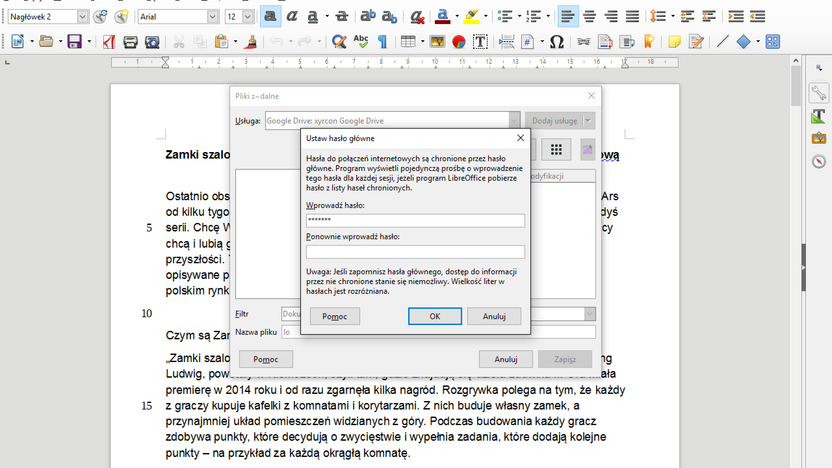
Task: Toggle numbered list
Action: pyautogui.click(x=533, y=17)
